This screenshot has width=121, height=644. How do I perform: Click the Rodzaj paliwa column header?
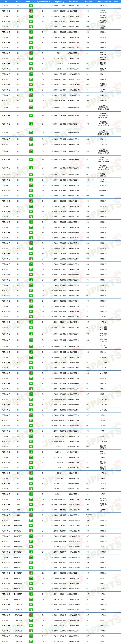point(30,2)
